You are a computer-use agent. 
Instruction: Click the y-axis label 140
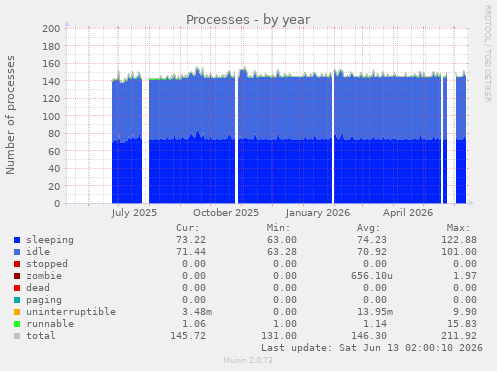click(x=51, y=81)
